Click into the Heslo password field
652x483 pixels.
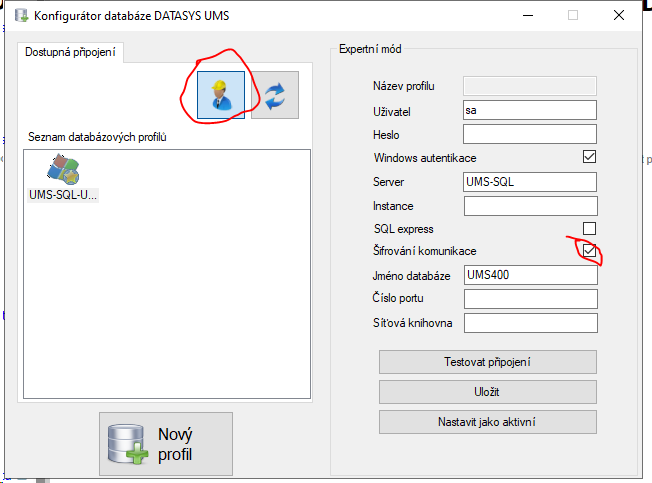point(530,134)
